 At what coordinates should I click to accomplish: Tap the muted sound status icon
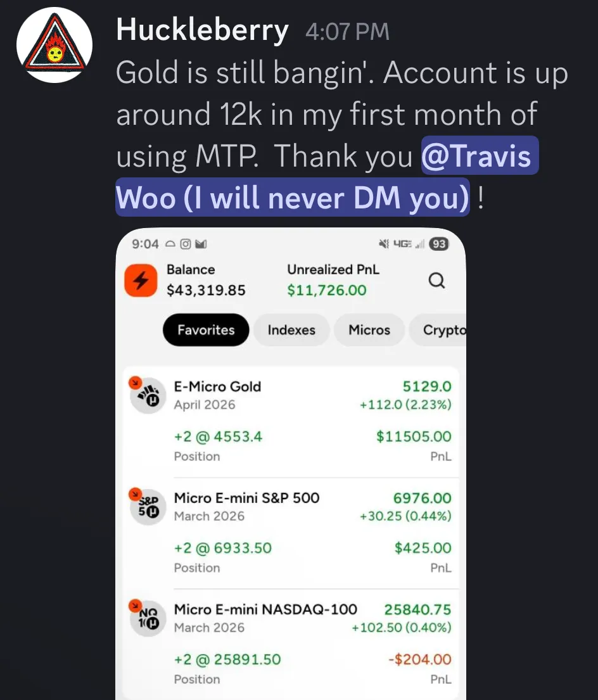[x=384, y=244]
